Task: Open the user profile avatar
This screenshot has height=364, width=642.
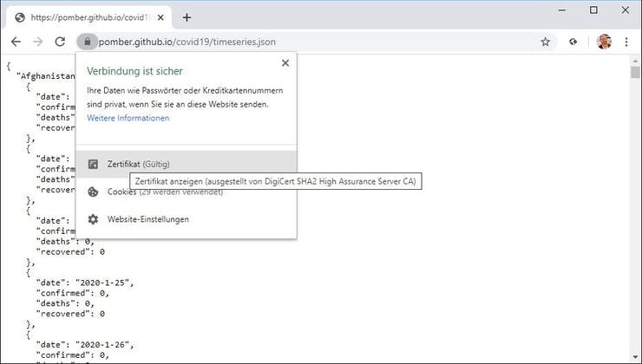Action: (604, 42)
